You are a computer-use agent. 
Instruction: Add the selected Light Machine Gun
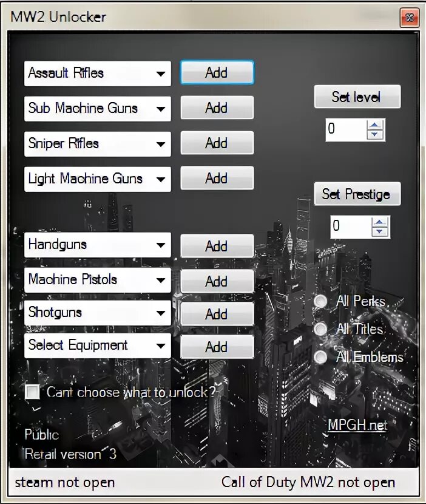click(x=217, y=178)
